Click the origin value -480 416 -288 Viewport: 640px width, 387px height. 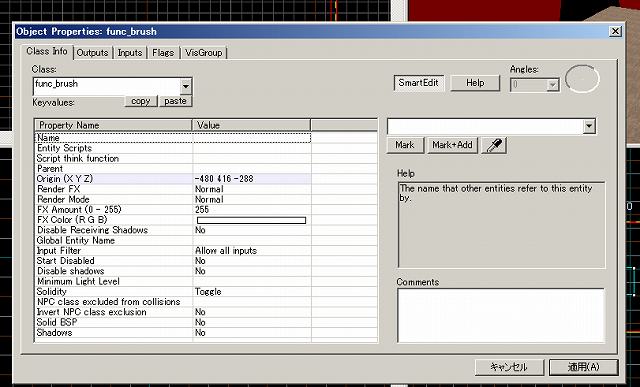[x=224, y=179]
